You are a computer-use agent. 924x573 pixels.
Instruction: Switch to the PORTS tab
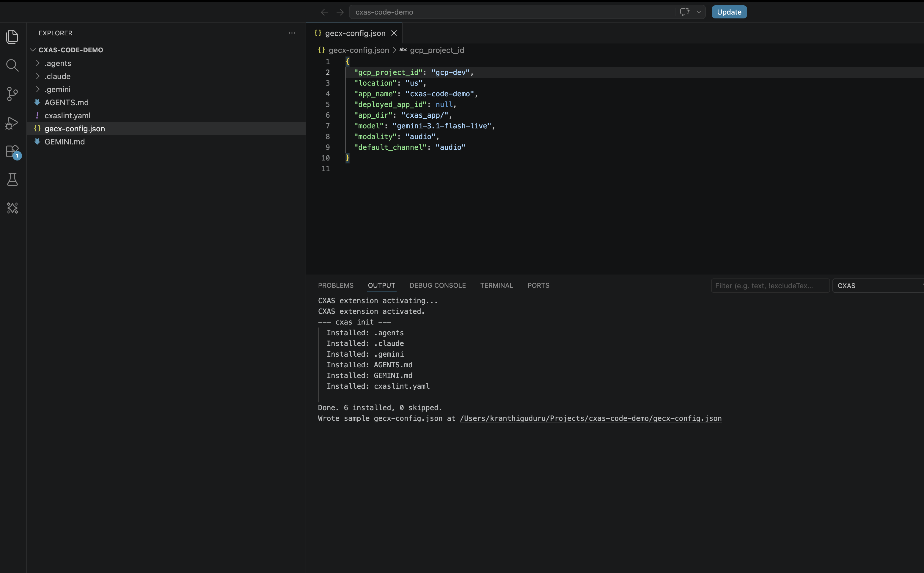539,285
